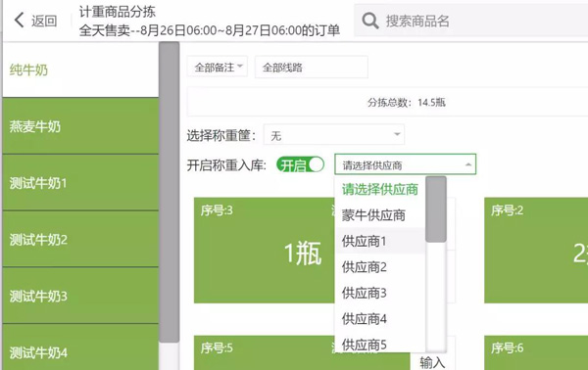Collapse the 请选择供应商 combo box arrow

click(x=468, y=164)
